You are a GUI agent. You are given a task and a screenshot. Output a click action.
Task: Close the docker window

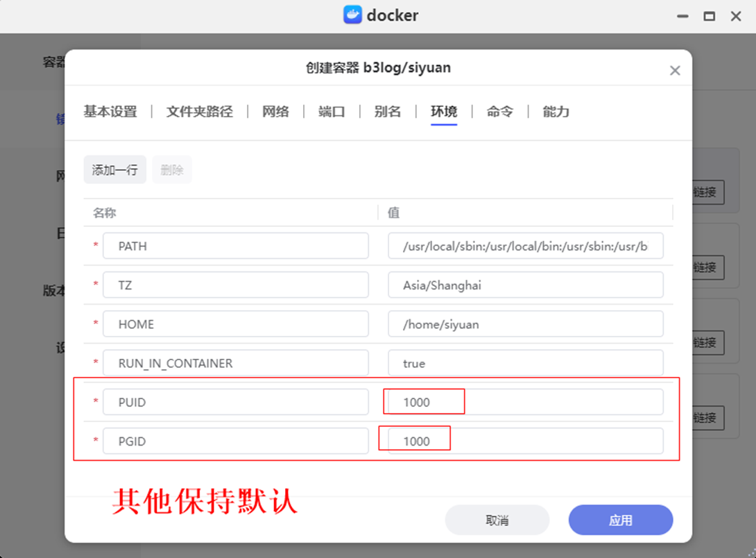coord(736,16)
